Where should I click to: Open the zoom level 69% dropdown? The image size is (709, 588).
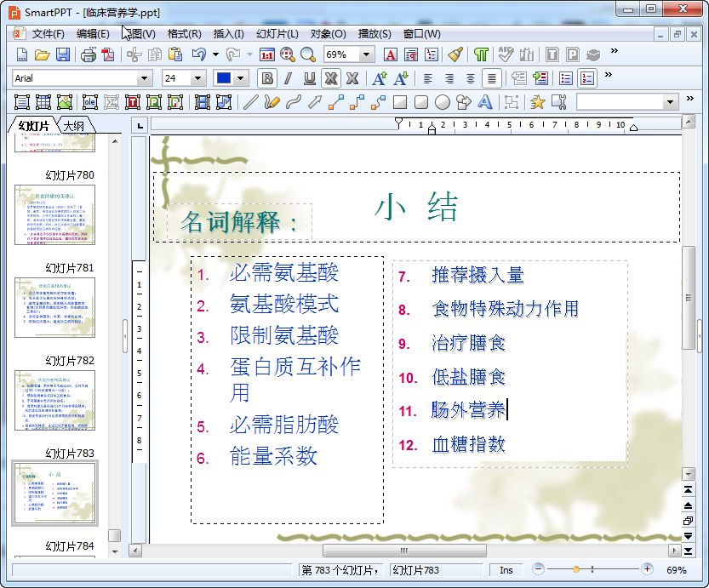366,54
